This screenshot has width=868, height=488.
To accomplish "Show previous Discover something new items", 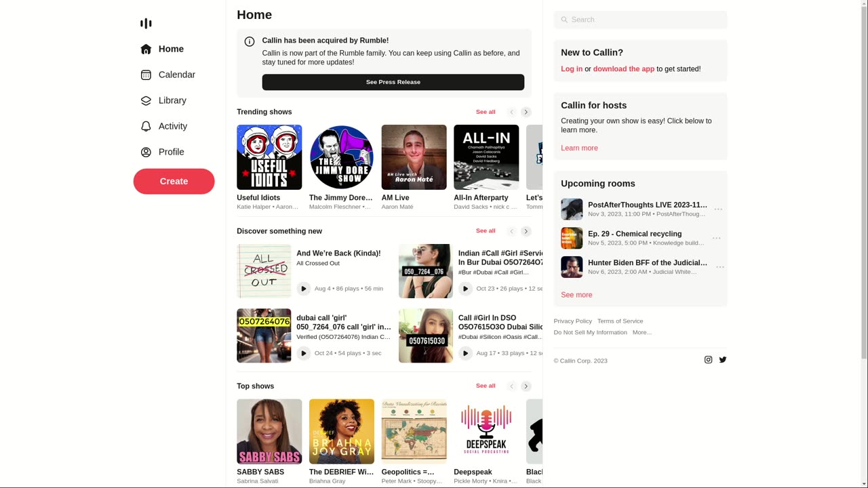I will 512,231.
